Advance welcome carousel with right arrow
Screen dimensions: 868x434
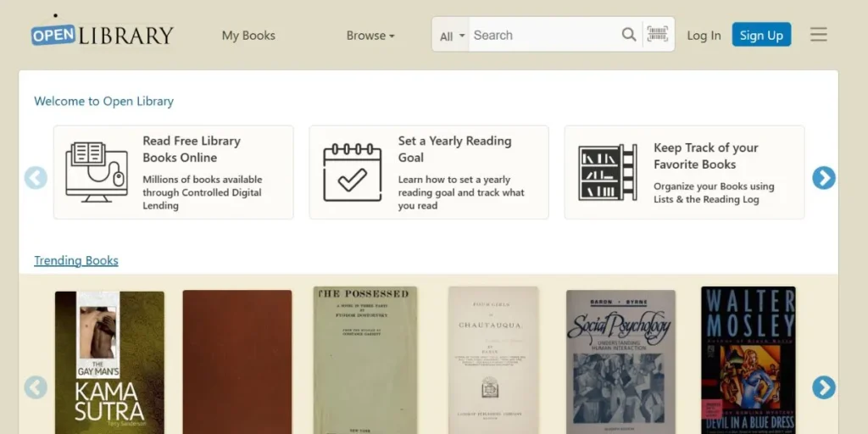pos(824,178)
